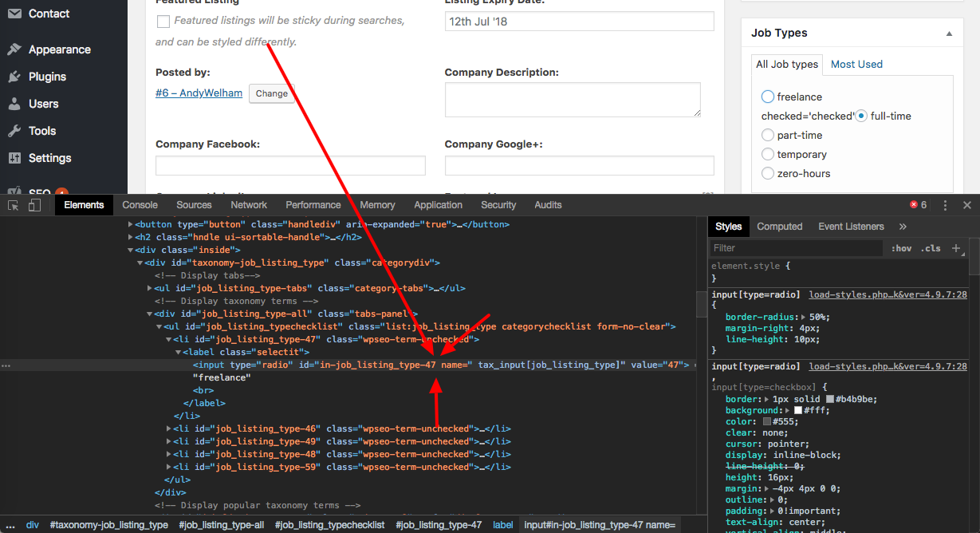Click border color swatch #b4b9be
Image resolution: width=980 pixels, height=533 pixels.
(830, 399)
